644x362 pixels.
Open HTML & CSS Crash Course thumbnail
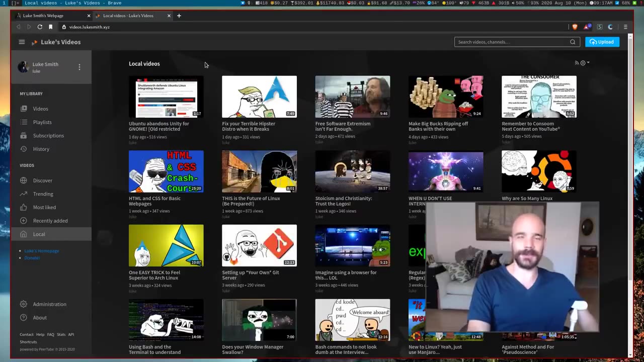point(166,171)
